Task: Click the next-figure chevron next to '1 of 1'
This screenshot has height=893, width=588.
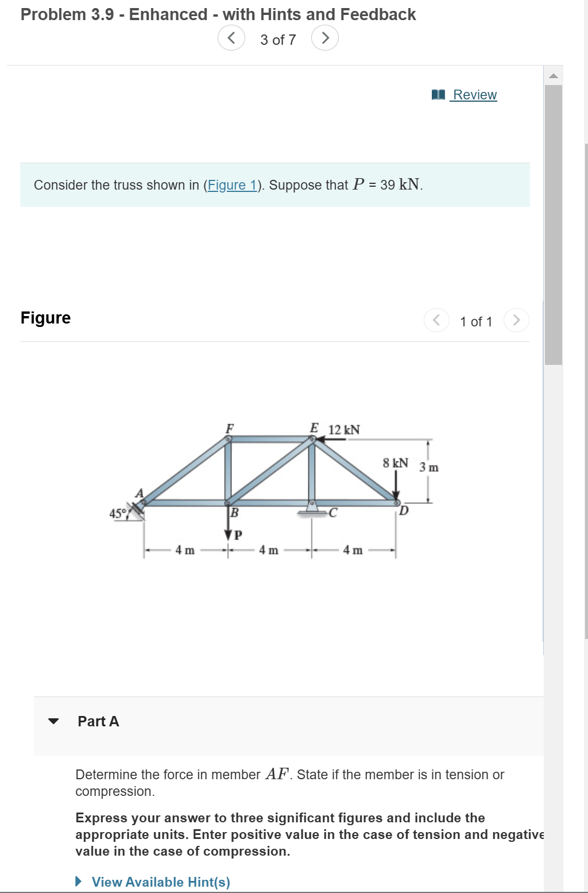Action: click(x=516, y=321)
